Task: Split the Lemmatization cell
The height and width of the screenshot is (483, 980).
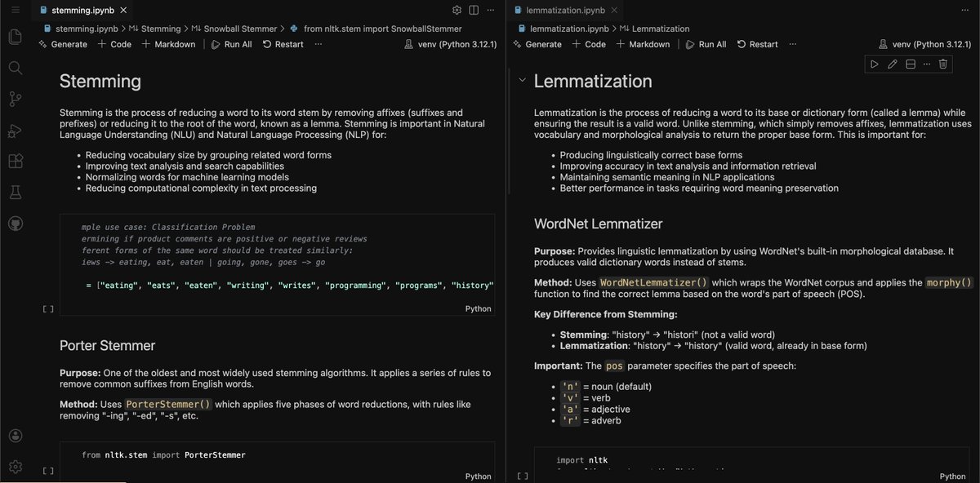Action: 911,64
